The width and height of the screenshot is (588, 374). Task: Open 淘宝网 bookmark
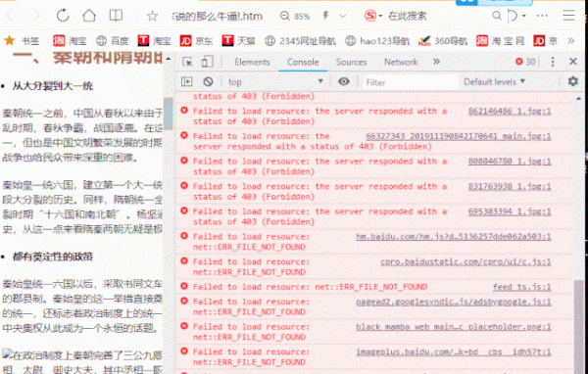click(500, 40)
